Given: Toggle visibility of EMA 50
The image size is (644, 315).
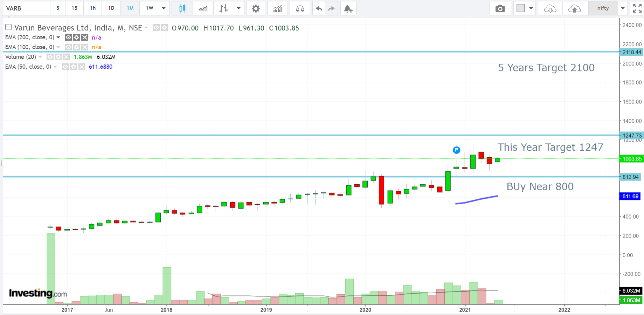Looking at the screenshot, I should coord(65,67).
